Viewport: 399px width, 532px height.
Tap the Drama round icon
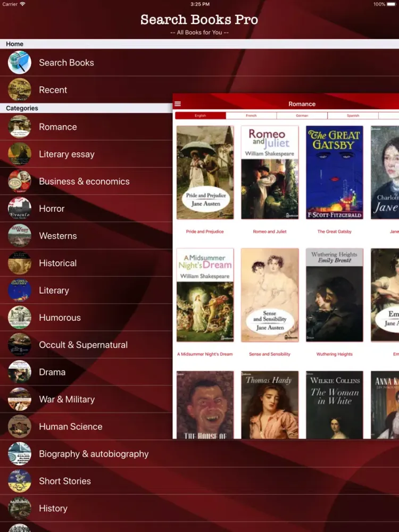pos(20,372)
